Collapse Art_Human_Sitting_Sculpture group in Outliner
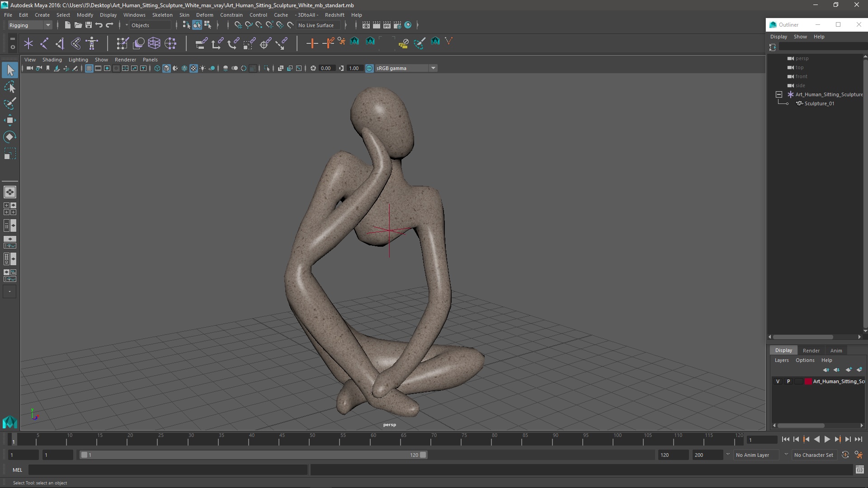Image resolution: width=868 pixels, height=488 pixels. click(779, 94)
